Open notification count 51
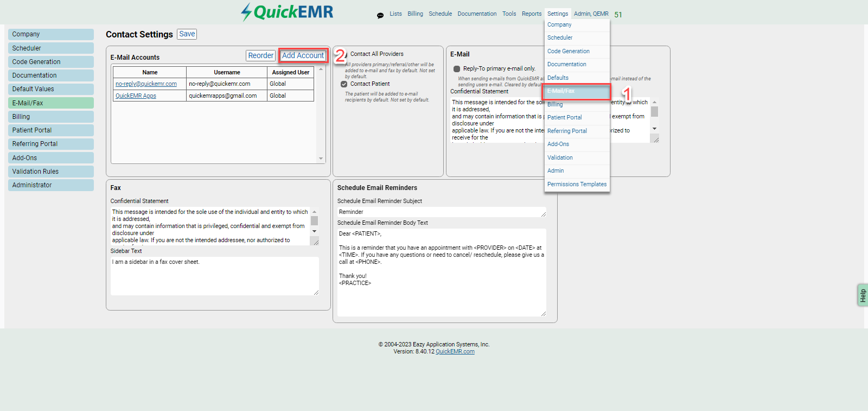 [618, 15]
